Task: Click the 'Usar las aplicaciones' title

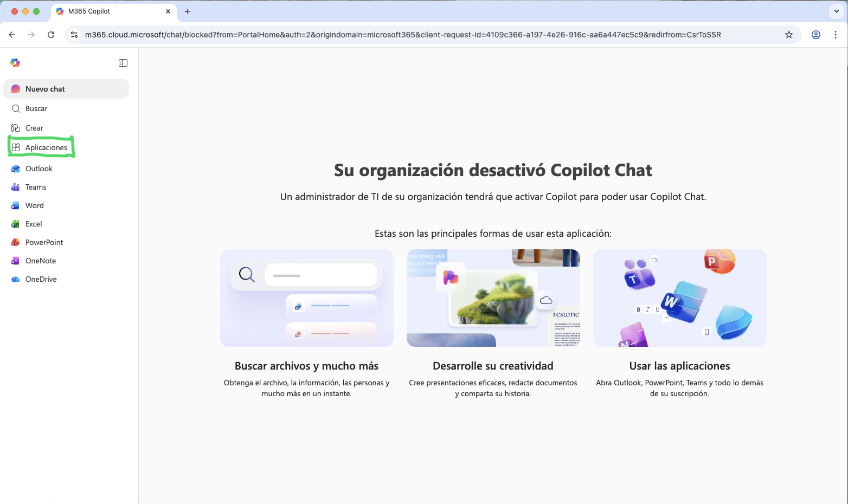Action: click(x=680, y=366)
